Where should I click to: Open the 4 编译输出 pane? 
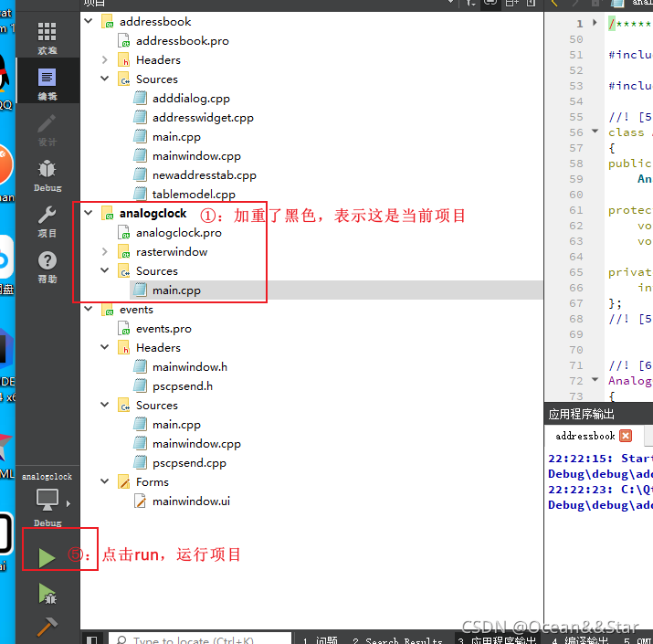coord(581,639)
